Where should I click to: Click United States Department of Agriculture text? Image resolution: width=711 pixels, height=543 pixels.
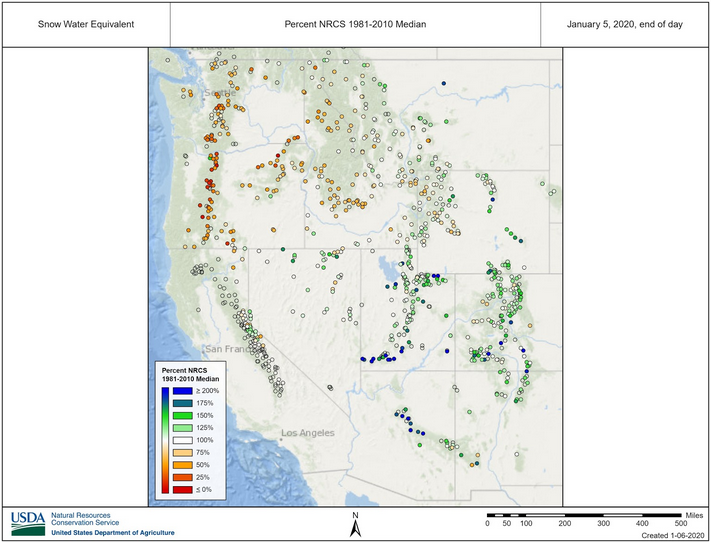(x=112, y=532)
